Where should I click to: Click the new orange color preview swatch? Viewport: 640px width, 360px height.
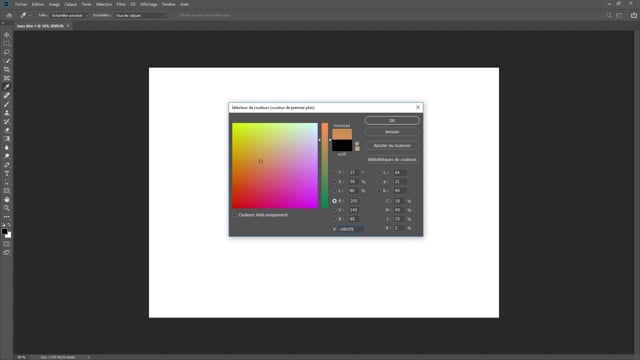coord(342,134)
